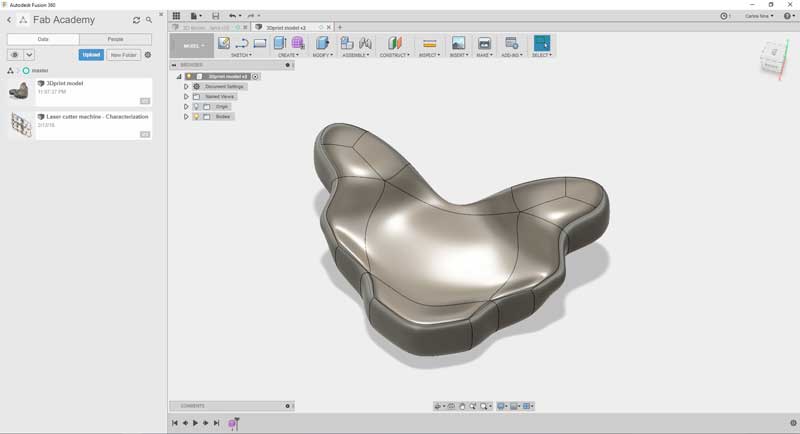Click the purple Create Form icon
This screenshot has width=800, height=434.
point(298,43)
